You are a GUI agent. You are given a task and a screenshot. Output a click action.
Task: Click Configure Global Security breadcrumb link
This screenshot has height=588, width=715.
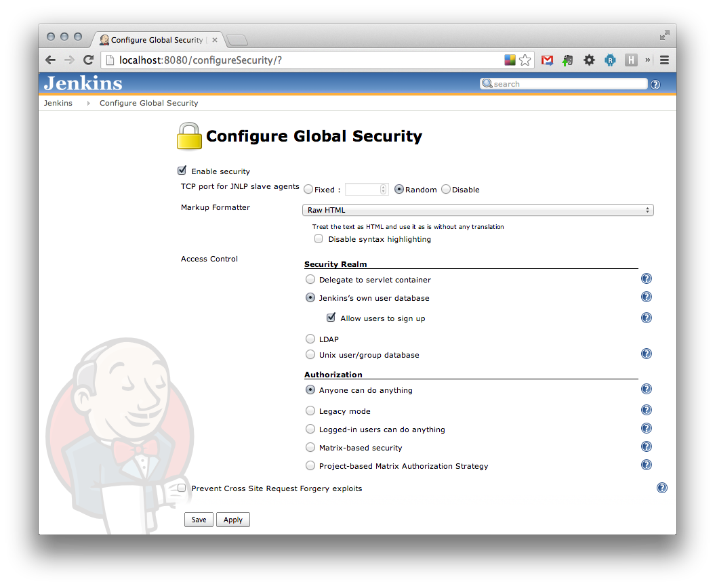pyautogui.click(x=148, y=103)
